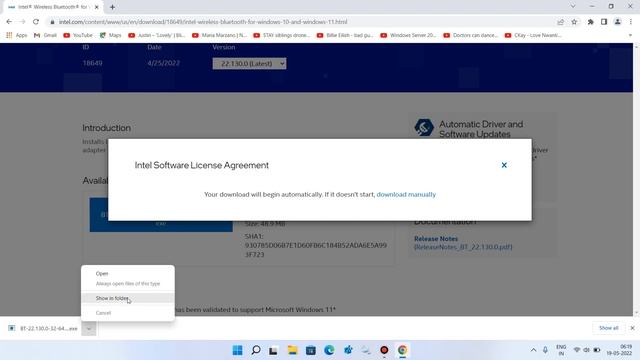Open the Microsoft Store taskbar icon
The width and height of the screenshot is (640, 360).
pos(311,350)
